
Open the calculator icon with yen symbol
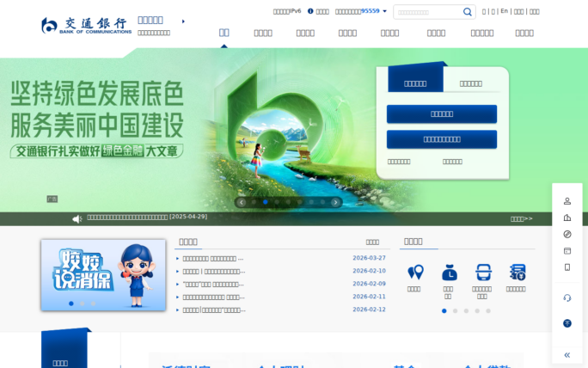(517, 273)
